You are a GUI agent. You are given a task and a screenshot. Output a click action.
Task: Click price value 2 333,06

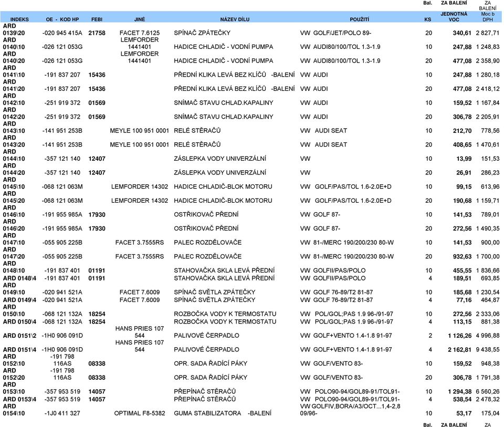pyautogui.click(x=488, y=314)
